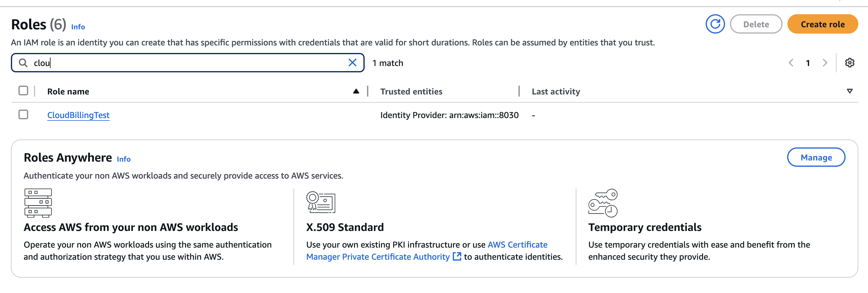Open the table preferences gear icon
The width and height of the screenshot is (868, 293).
point(850,63)
